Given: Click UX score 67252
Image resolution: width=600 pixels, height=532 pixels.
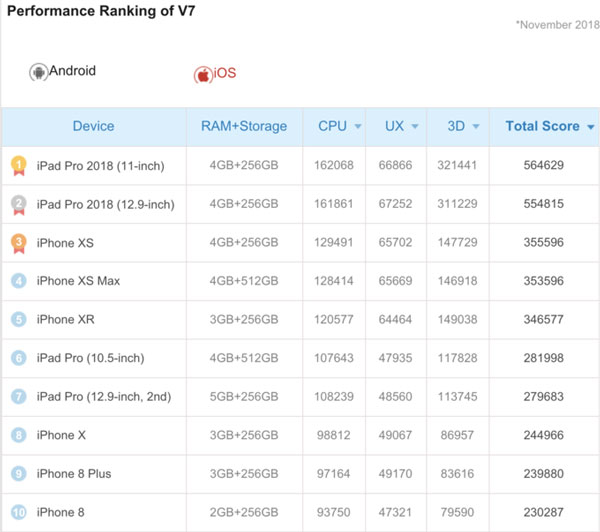Looking at the screenshot, I should (395, 204).
